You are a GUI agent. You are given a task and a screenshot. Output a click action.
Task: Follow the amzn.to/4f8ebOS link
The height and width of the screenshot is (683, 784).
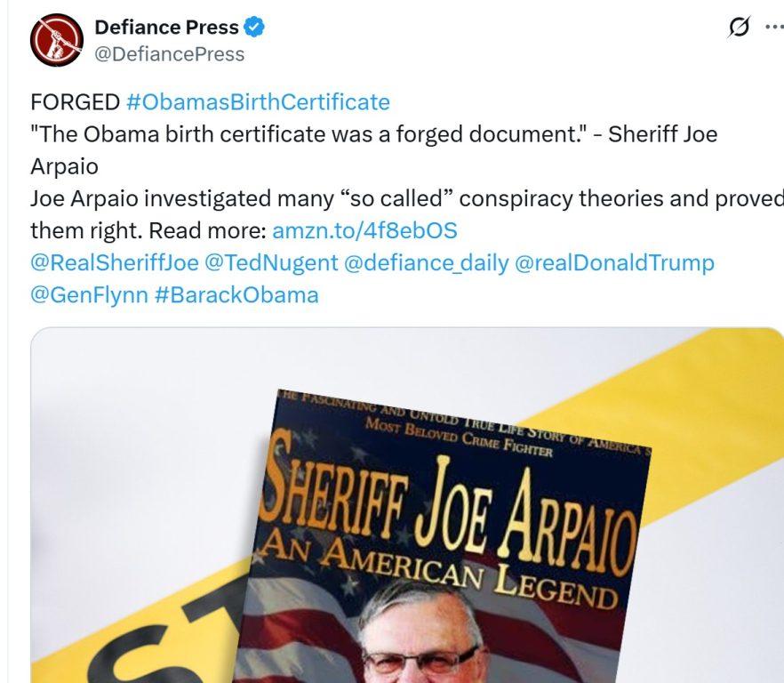(364, 230)
